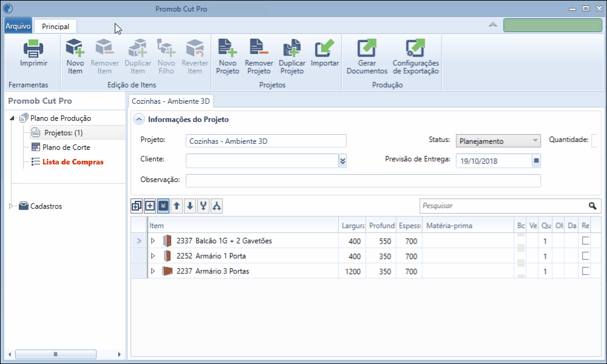The height and width of the screenshot is (364, 607).
Task: Expand the 2237 Armário 3 Portas row
Action: tap(153, 271)
